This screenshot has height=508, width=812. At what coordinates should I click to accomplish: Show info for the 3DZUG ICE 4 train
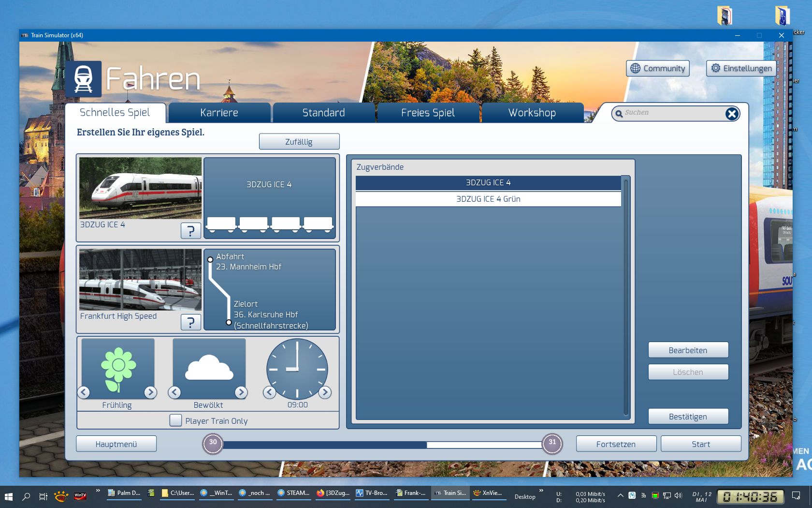pos(191,231)
